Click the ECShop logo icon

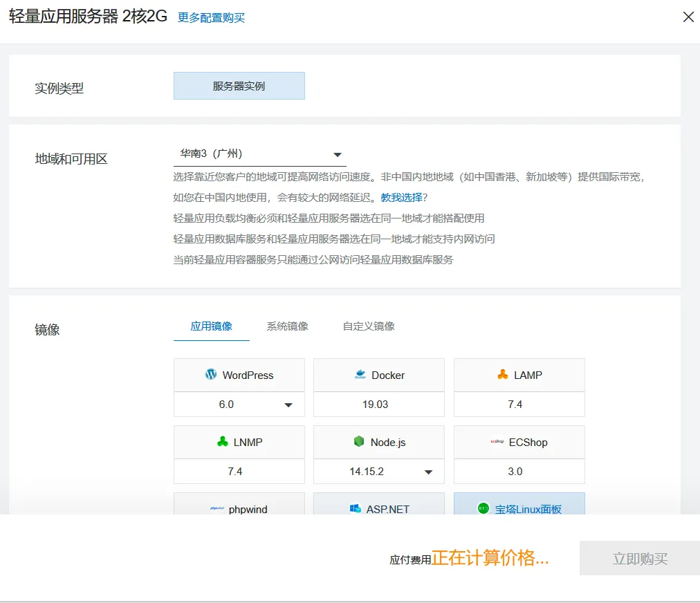(497, 442)
